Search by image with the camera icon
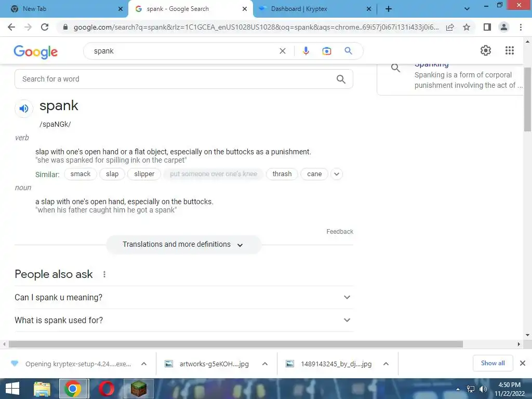Screen dimensions: 532x399 click(327, 51)
